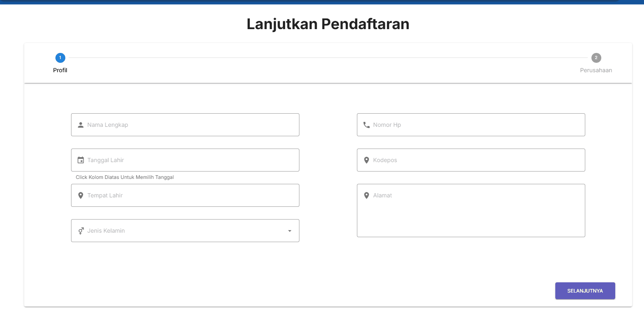Click the location pin icon in Kodepos field
The height and width of the screenshot is (325, 644).
click(x=366, y=160)
